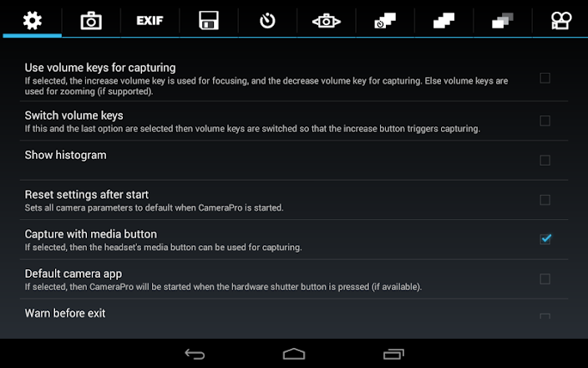The image size is (588, 368).
Task: Open the self-timer settings tab
Action: (267, 21)
